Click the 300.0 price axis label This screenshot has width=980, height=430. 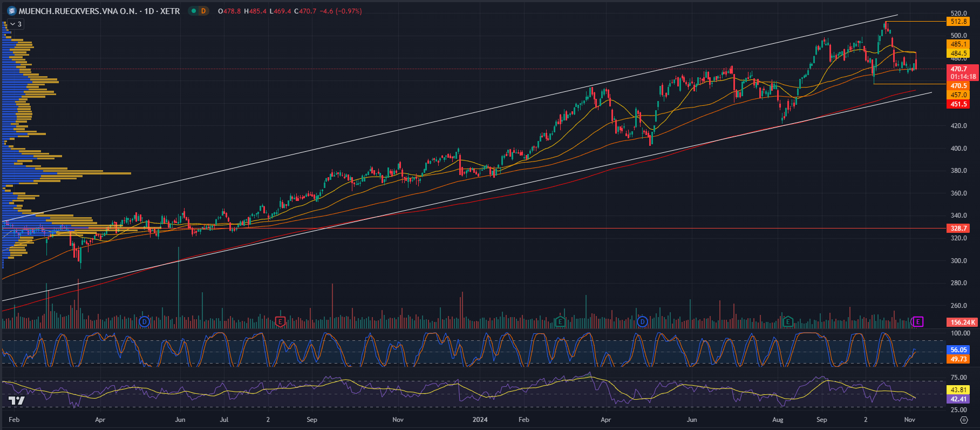click(958, 261)
